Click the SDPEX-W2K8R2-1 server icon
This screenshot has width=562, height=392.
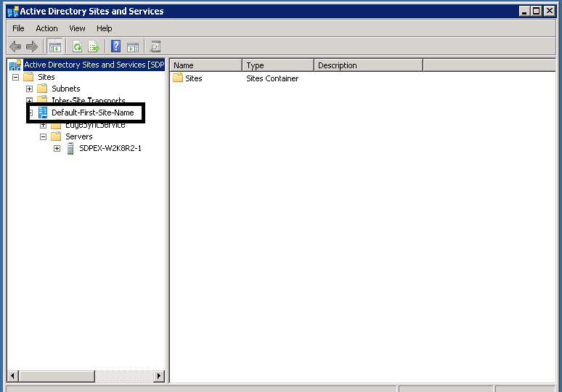tap(70, 148)
